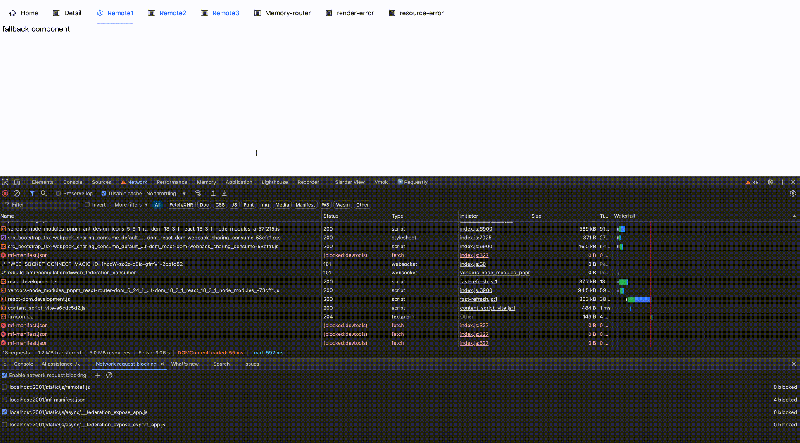This screenshot has height=443, width=800.
Task: Open the Application tab
Action: [239, 182]
